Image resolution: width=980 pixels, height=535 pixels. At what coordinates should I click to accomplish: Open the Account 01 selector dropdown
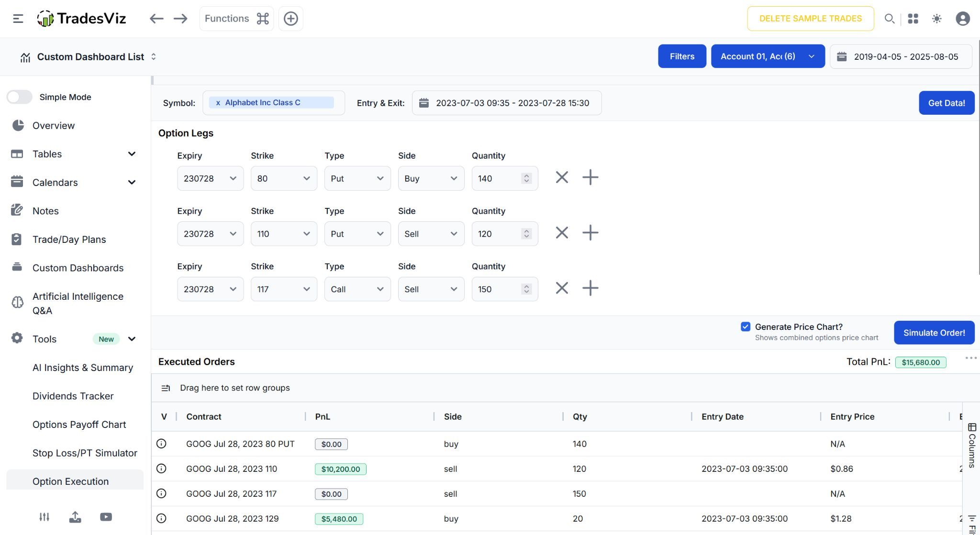click(767, 56)
